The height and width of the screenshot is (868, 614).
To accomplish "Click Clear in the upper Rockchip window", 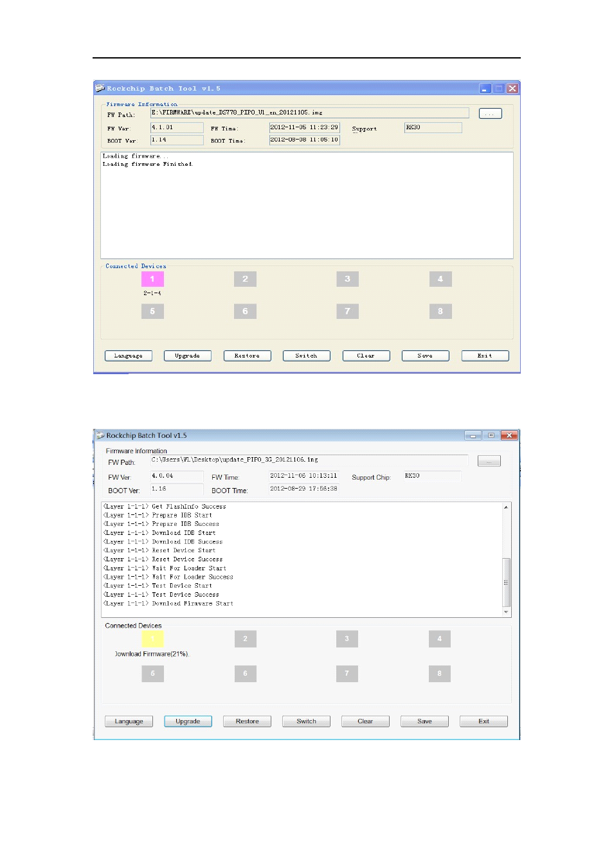I will pyautogui.click(x=366, y=356).
